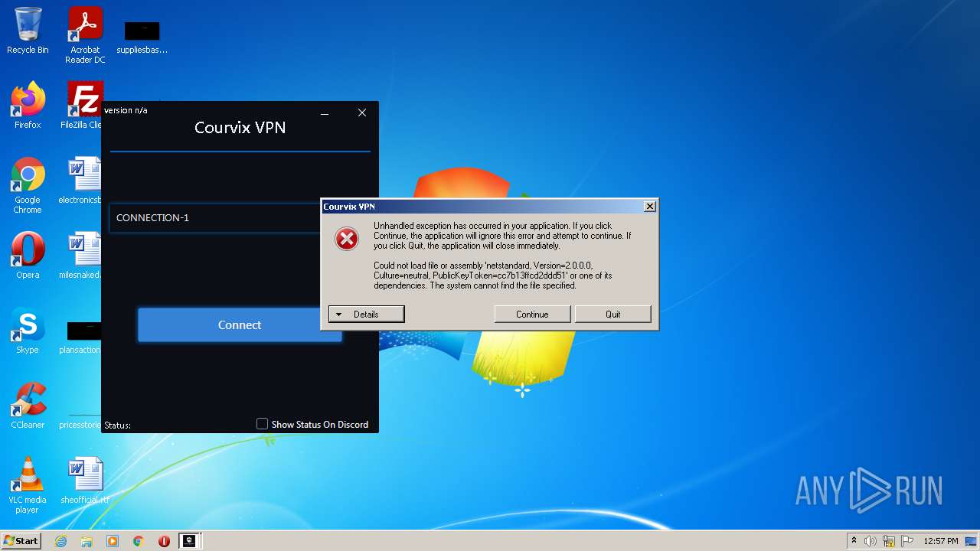980x551 pixels.
Task: Launch CCleaner desktop shortcut
Action: pos(28,406)
